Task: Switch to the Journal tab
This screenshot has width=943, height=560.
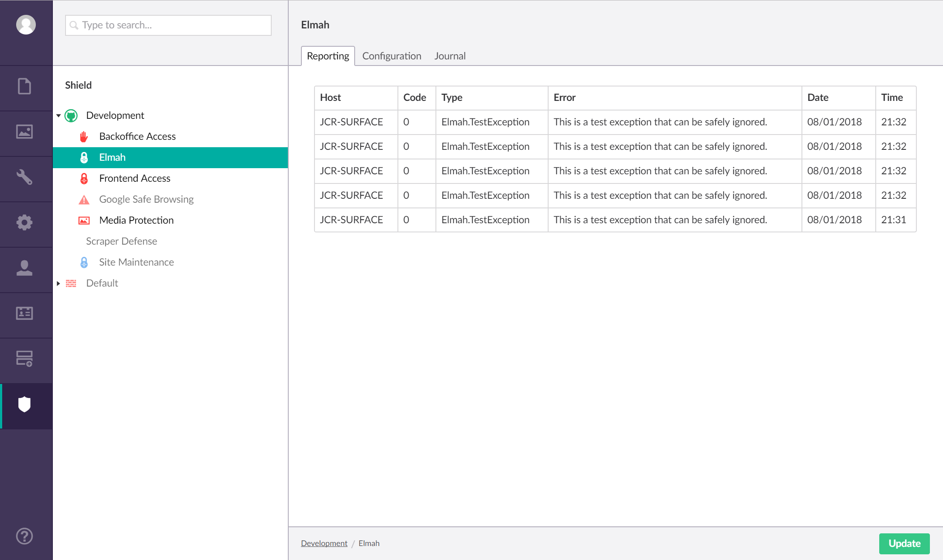Action: 450,56
